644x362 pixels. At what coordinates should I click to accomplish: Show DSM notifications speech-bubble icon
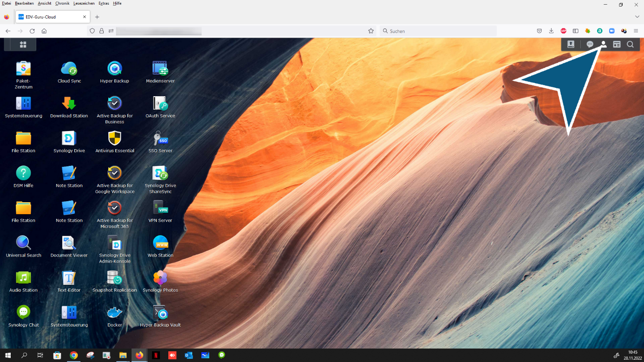point(590,45)
